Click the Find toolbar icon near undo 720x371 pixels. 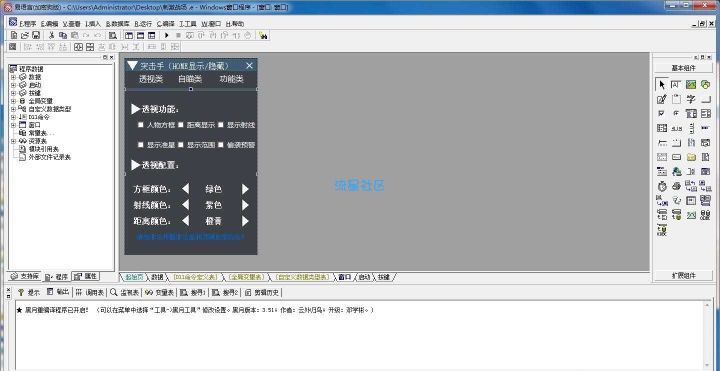[112, 35]
